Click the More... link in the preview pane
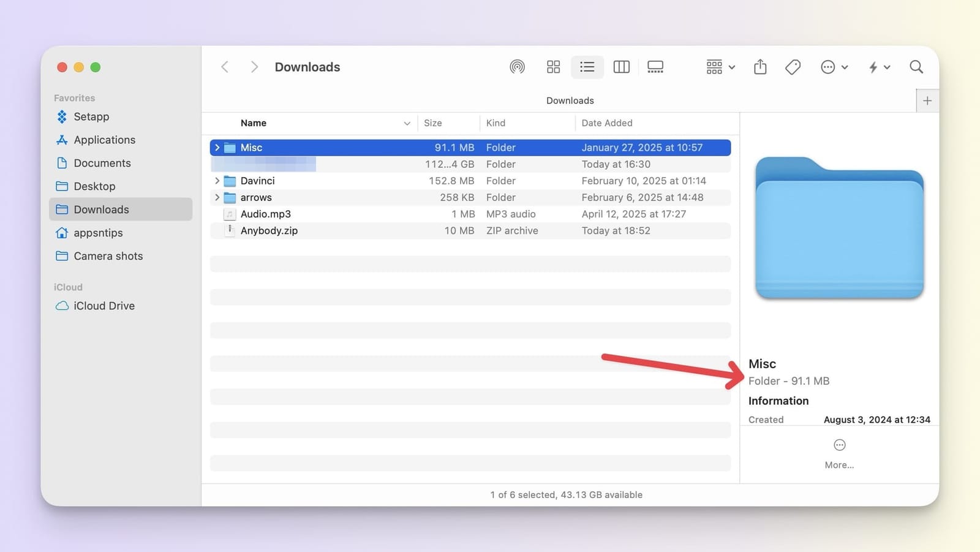980x552 pixels. point(839,464)
